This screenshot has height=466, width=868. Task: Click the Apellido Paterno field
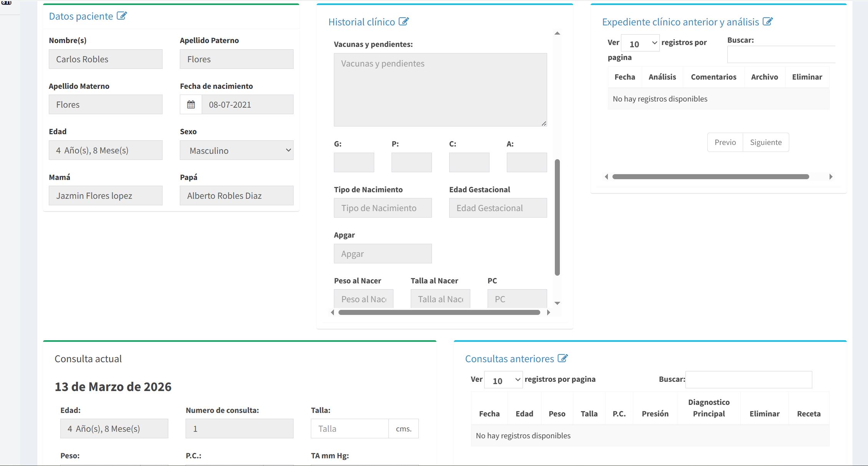tap(237, 59)
